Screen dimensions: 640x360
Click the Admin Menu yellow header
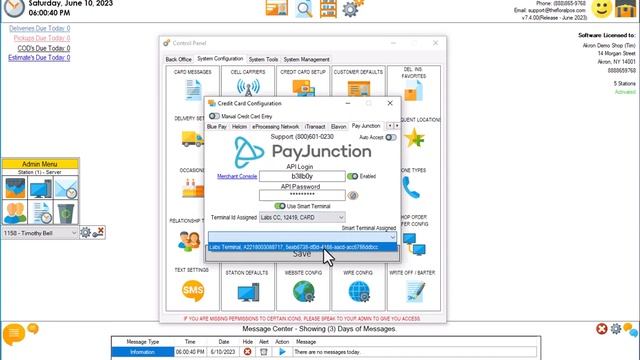coord(40,164)
